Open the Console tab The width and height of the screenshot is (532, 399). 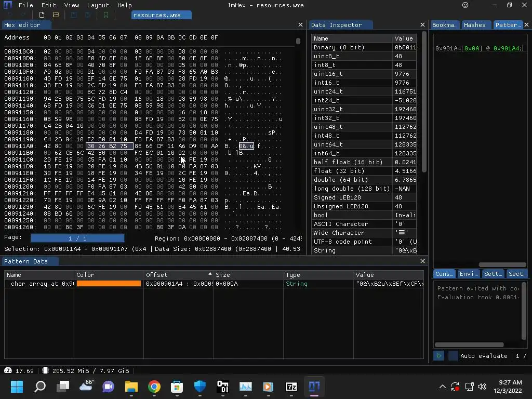click(x=444, y=274)
